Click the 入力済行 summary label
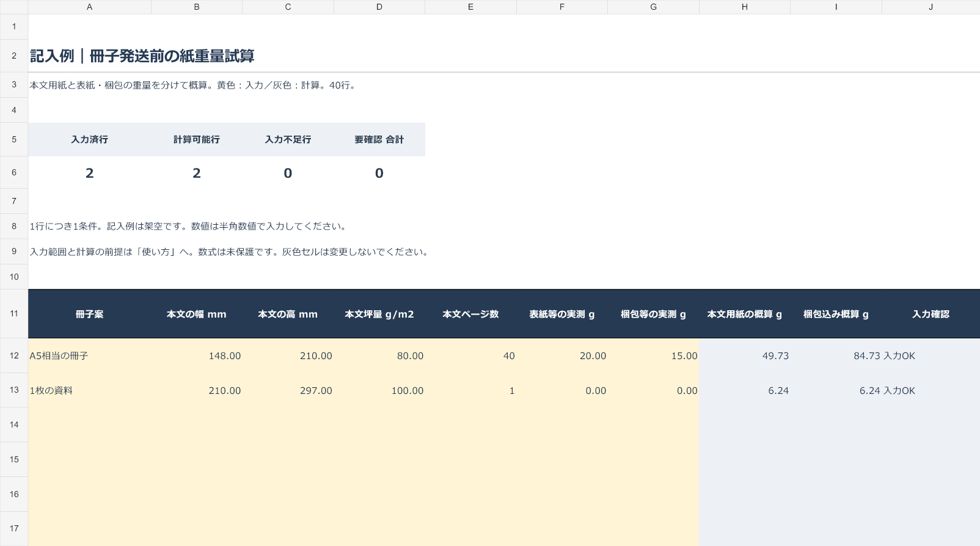Image resolution: width=980 pixels, height=546 pixels. tap(90, 139)
